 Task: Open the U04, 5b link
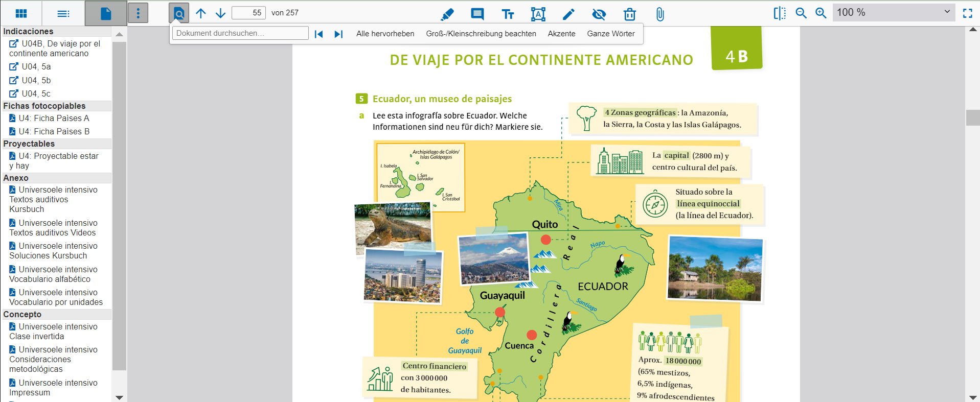[x=31, y=80]
